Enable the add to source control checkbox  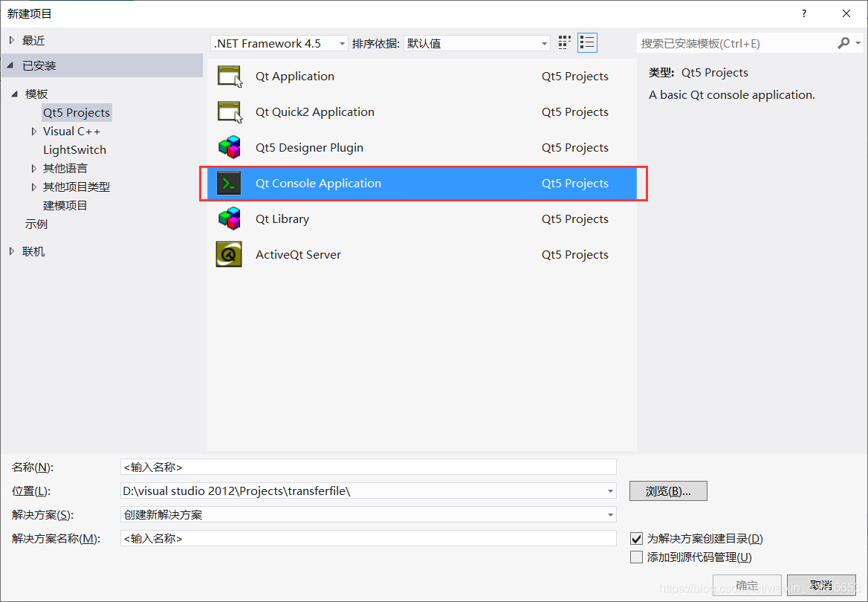coord(637,557)
